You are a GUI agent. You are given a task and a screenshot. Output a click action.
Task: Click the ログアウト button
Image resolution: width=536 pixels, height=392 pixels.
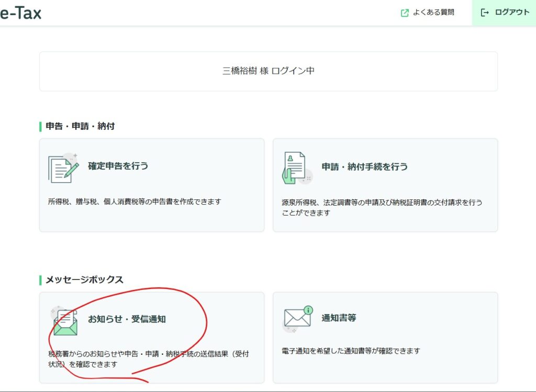coord(504,13)
